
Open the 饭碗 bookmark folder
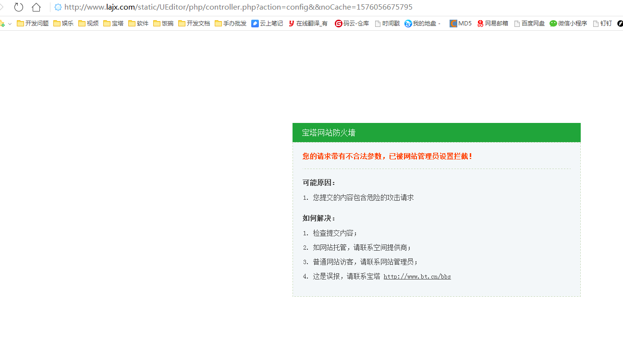(x=163, y=23)
